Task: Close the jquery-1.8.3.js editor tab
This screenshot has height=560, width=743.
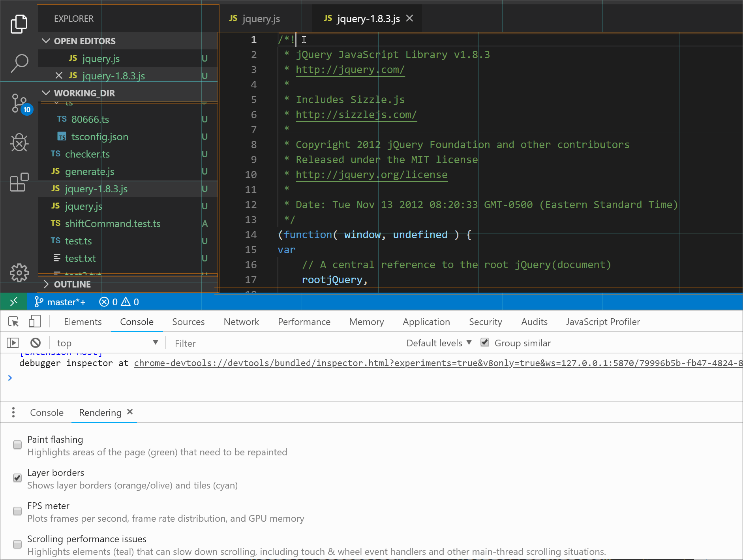Action: coord(410,18)
